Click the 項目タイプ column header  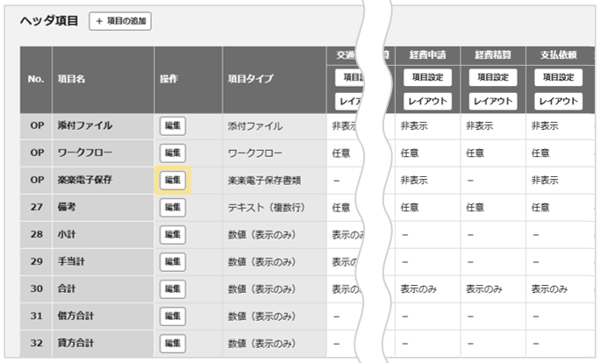[x=274, y=79]
